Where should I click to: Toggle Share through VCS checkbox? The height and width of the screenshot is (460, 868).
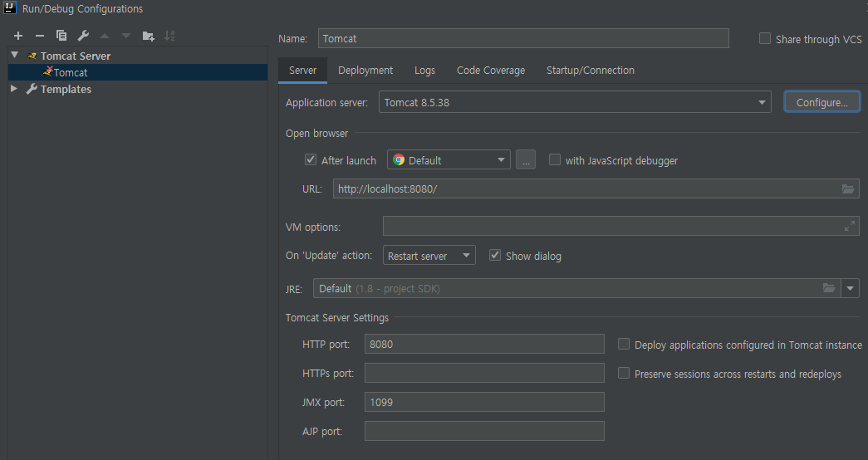(x=764, y=38)
